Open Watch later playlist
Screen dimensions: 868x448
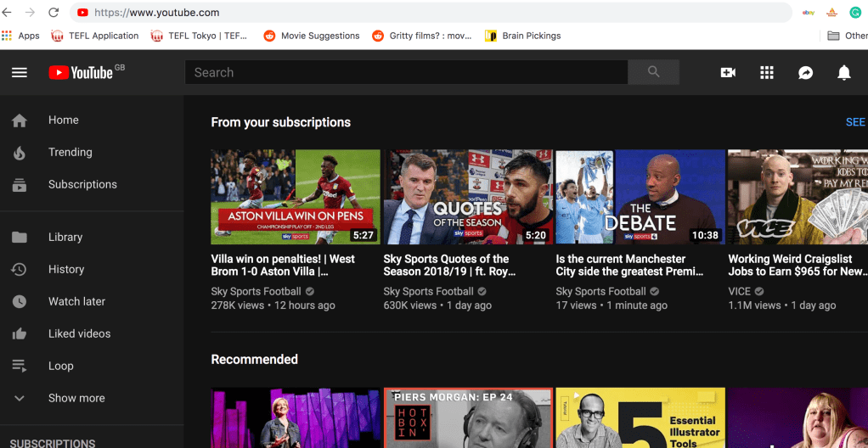76,302
